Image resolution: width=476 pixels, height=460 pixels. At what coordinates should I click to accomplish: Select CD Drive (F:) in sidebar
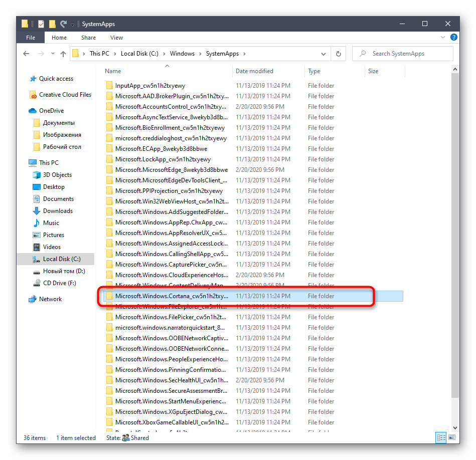click(54, 283)
